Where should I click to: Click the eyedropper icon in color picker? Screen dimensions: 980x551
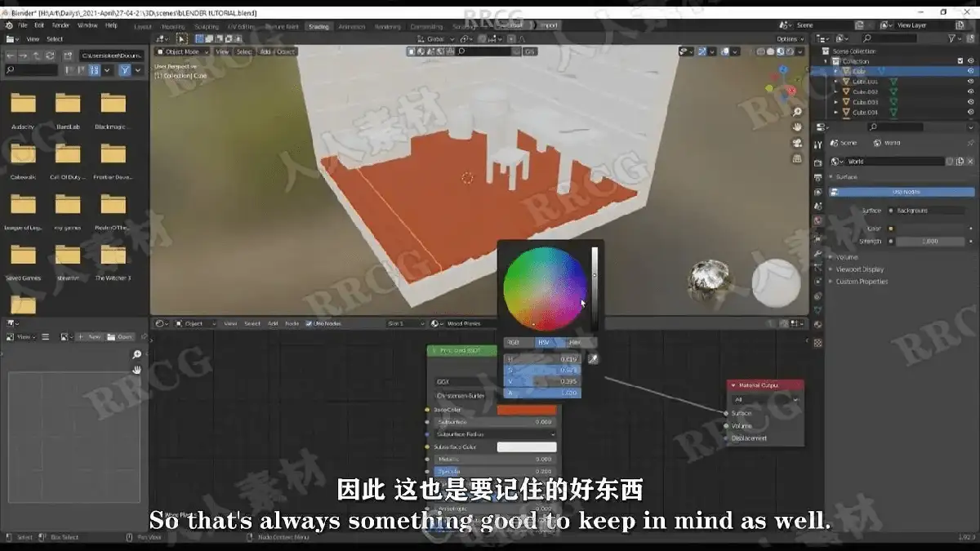(x=594, y=358)
